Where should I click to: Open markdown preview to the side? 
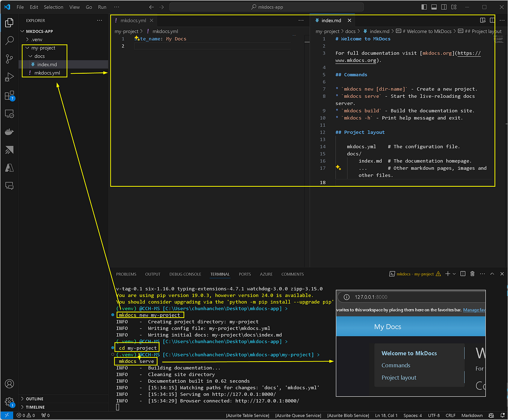coord(483,20)
